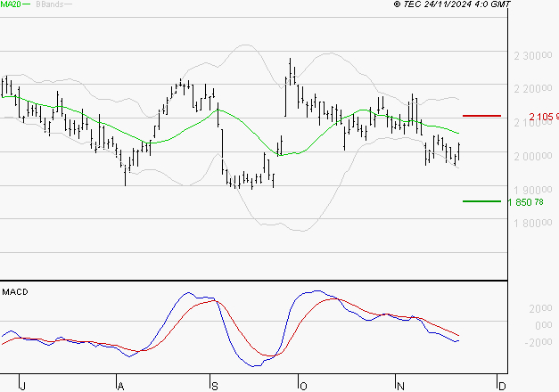Click the TEC 24/11/2024 copyright text
The image size is (559, 392).
[452, 4]
